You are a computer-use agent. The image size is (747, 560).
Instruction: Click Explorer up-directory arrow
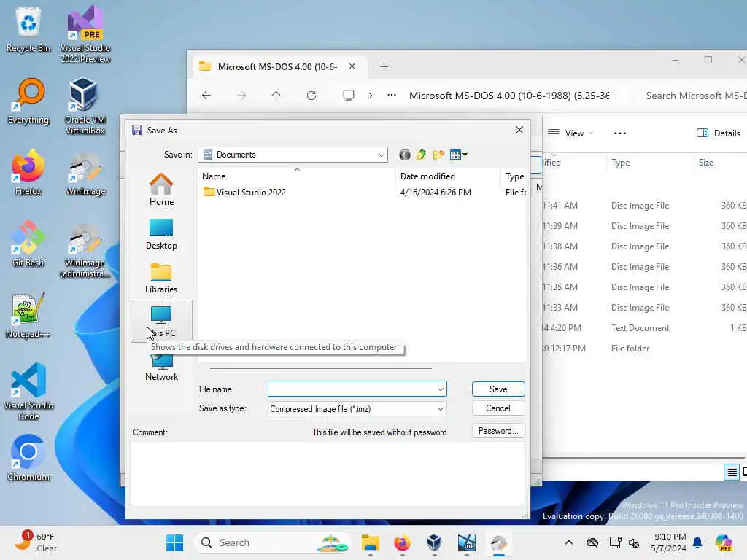(x=276, y=96)
